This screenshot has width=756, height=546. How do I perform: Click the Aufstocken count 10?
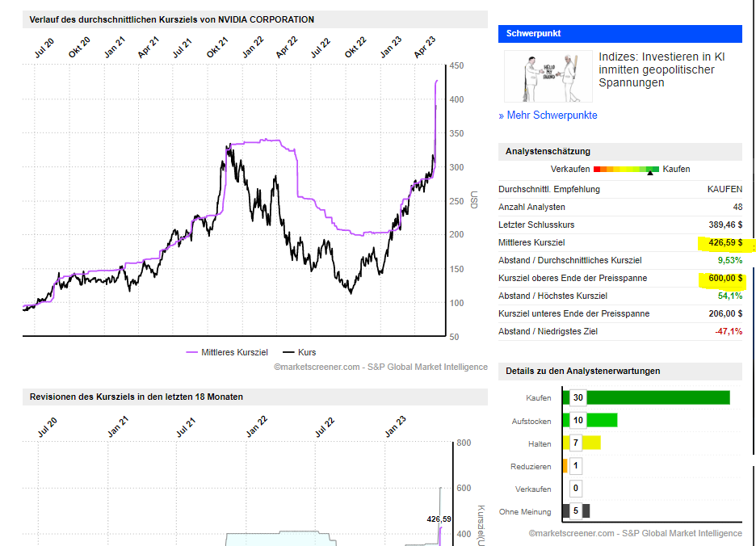coord(578,420)
